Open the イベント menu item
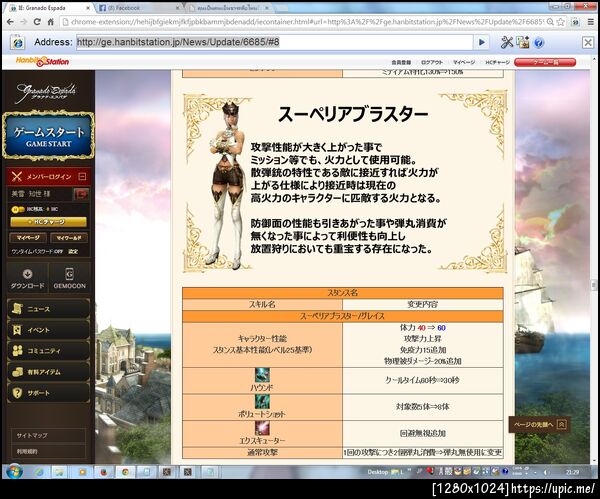The width and height of the screenshot is (600, 499). click(x=48, y=330)
